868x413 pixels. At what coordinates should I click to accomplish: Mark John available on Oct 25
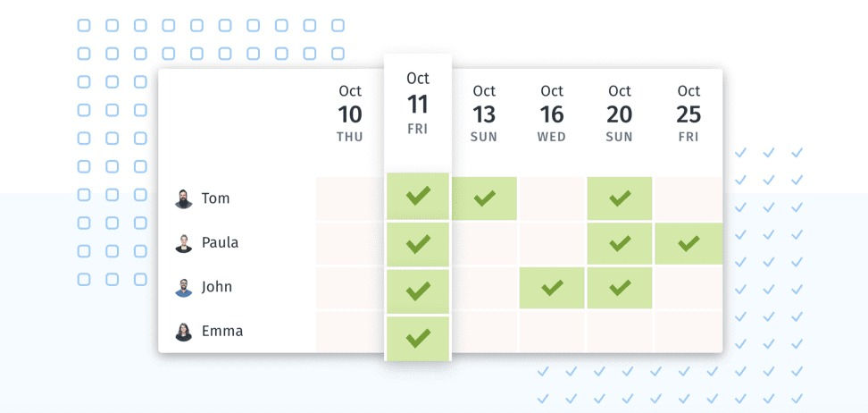coord(689,288)
